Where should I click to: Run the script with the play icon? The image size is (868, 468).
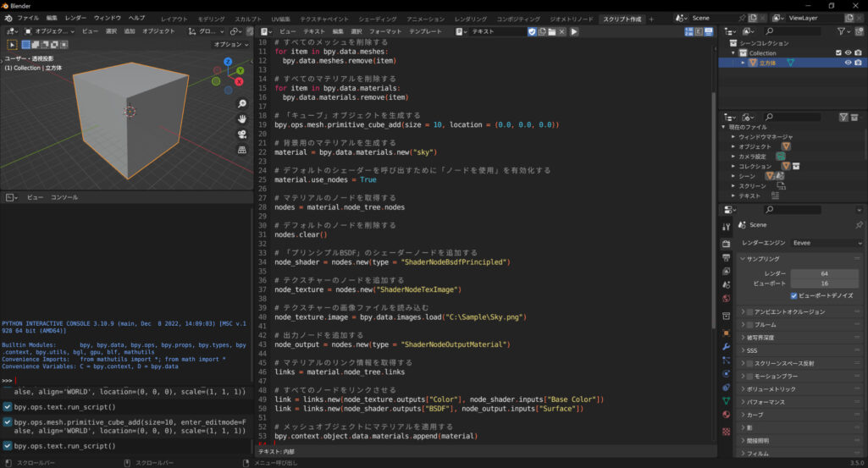pos(574,31)
